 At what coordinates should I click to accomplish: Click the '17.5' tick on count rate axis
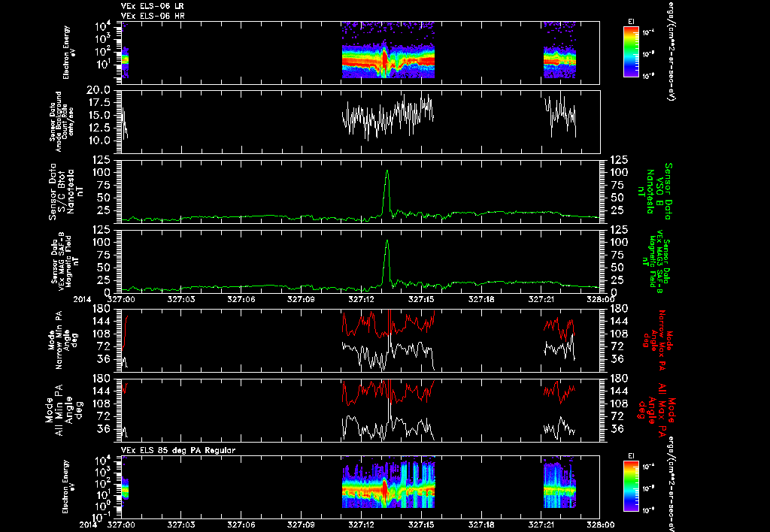[x=100, y=103]
